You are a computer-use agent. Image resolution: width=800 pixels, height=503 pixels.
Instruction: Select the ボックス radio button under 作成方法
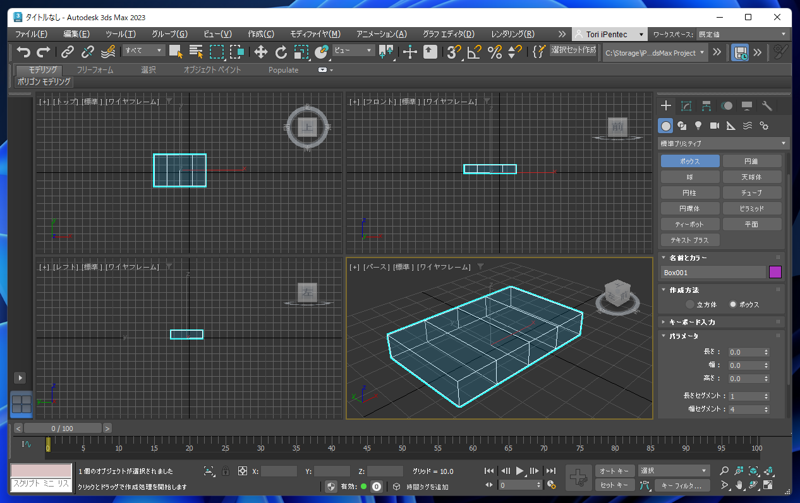click(733, 304)
